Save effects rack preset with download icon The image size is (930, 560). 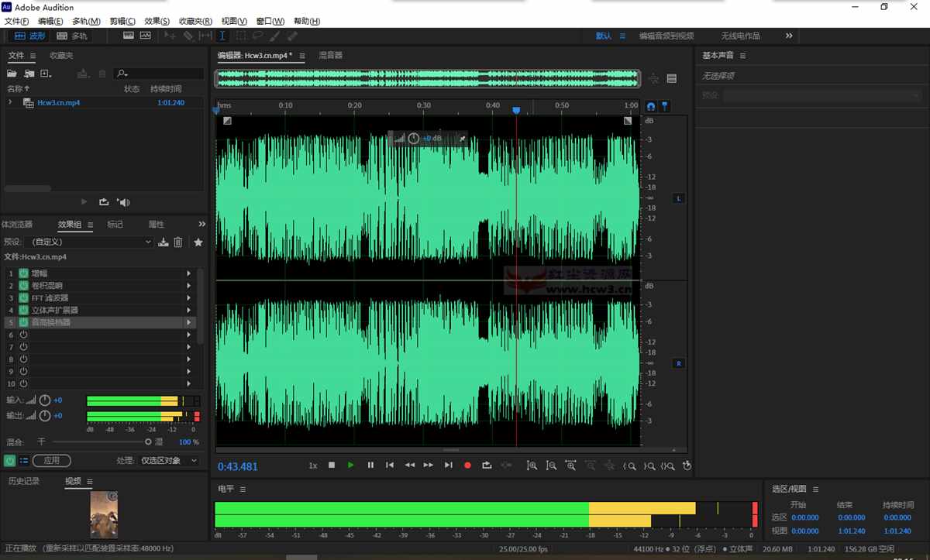pyautogui.click(x=164, y=242)
